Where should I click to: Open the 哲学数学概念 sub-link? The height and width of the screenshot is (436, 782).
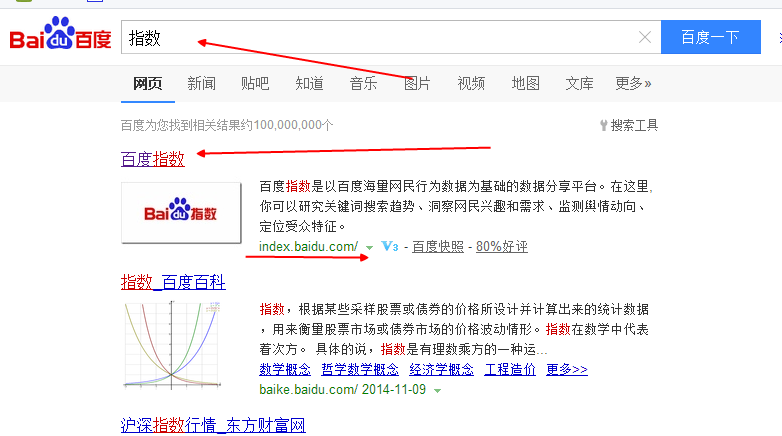[x=360, y=370]
